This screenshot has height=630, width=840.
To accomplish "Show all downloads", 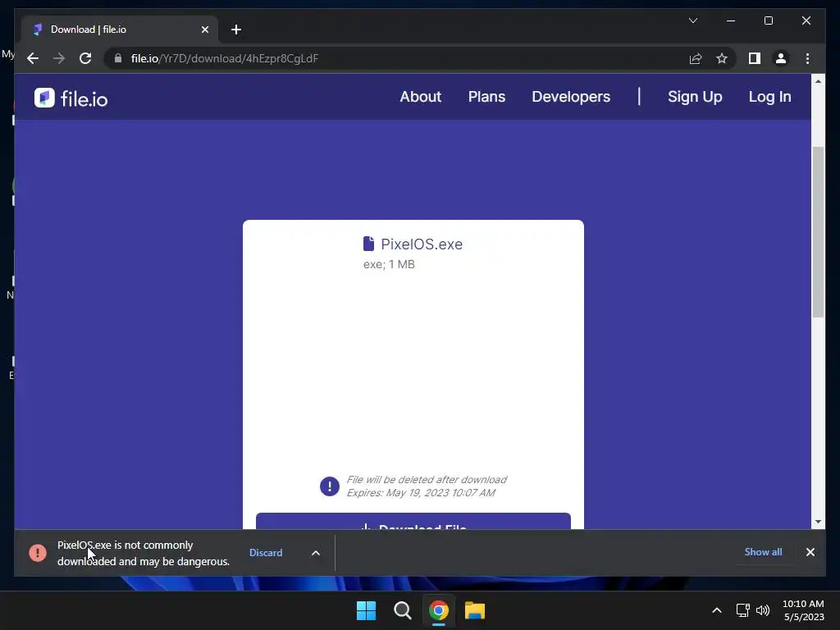I will pyautogui.click(x=763, y=552).
